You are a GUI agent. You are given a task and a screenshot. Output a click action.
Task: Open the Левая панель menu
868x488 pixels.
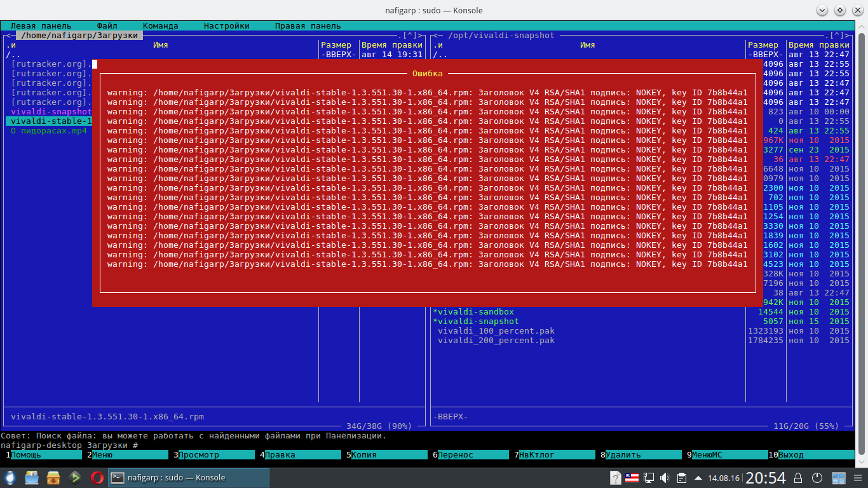41,26
